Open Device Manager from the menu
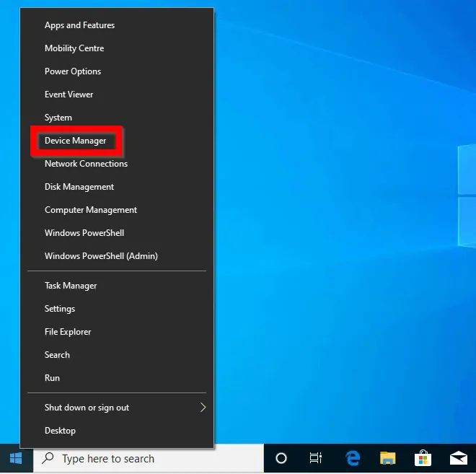The height and width of the screenshot is (474, 476). 76,141
